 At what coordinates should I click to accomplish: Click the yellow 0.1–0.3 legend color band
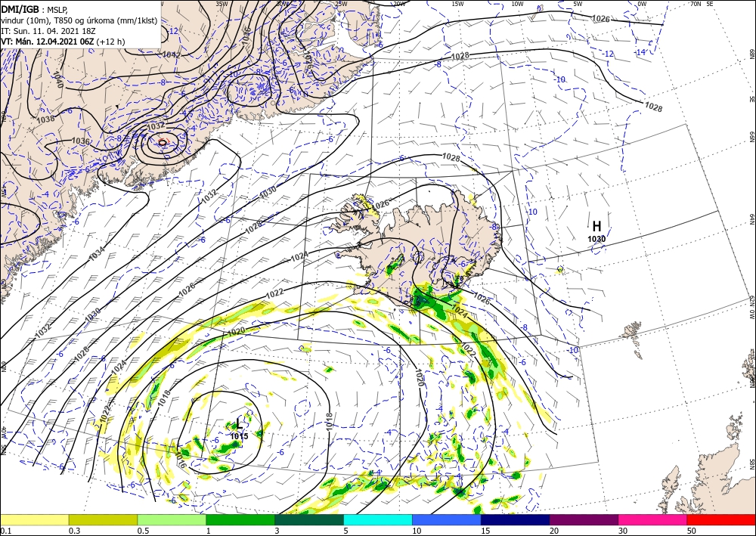34,520
